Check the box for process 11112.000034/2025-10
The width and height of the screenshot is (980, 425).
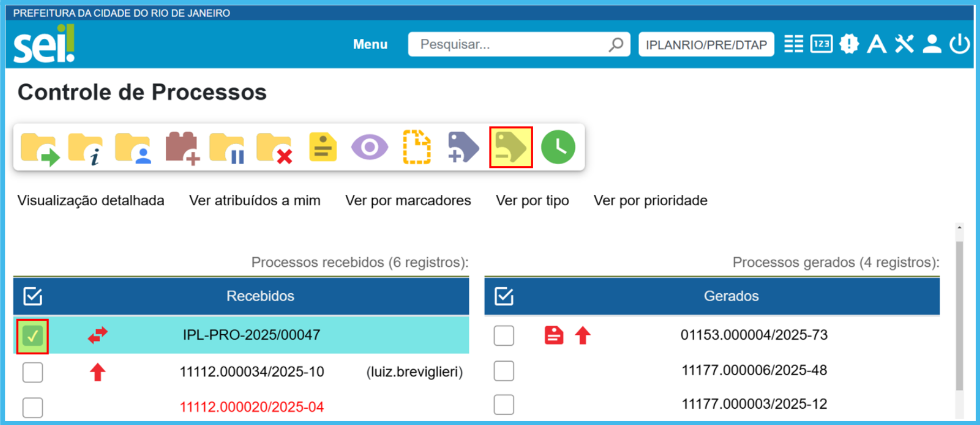click(32, 372)
